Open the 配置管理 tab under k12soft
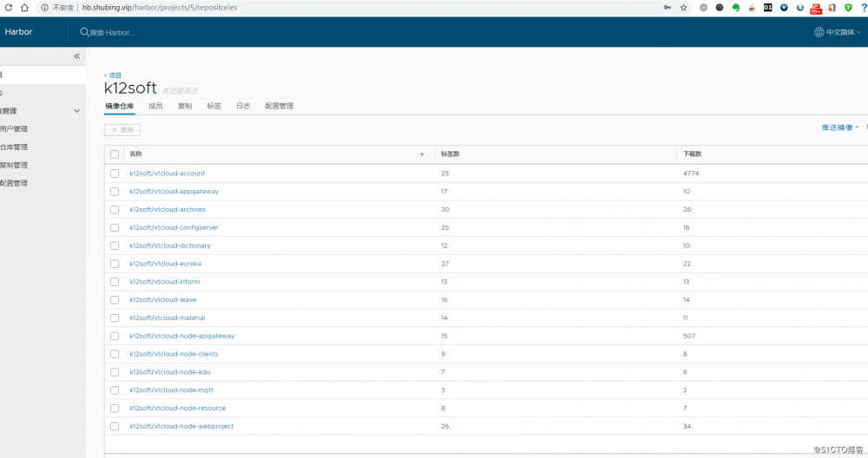This screenshot has width=868, height=458. coord(279,106)
